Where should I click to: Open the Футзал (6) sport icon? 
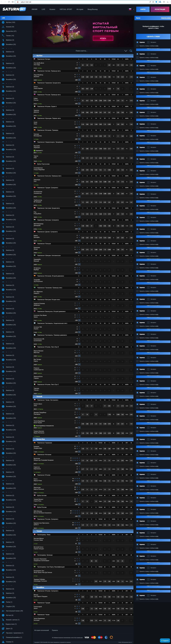(x=3, y=615)
